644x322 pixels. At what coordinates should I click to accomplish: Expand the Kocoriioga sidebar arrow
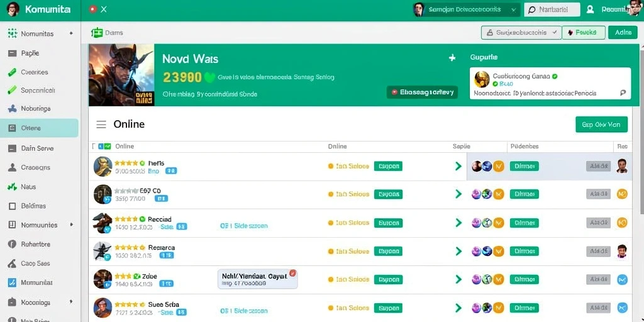click(72, 302)
